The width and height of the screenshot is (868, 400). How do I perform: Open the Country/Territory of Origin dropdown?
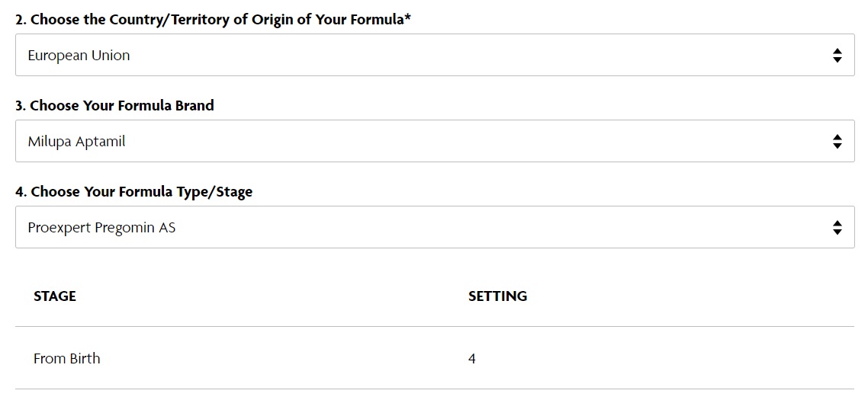(435, 55)
